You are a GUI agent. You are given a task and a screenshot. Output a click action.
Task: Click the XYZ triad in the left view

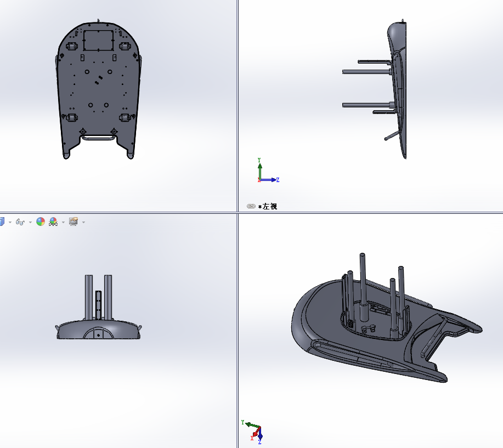coord(268,171)
